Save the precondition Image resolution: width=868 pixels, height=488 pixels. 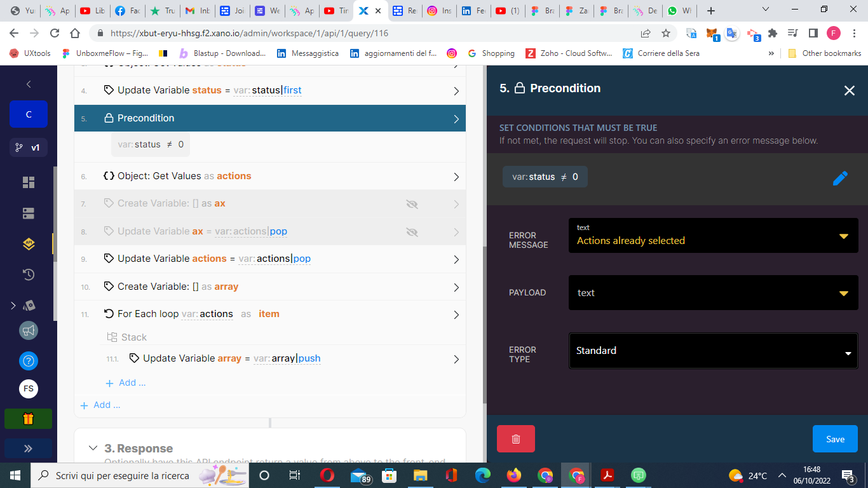pyautogui.click(x=835, y=438)
